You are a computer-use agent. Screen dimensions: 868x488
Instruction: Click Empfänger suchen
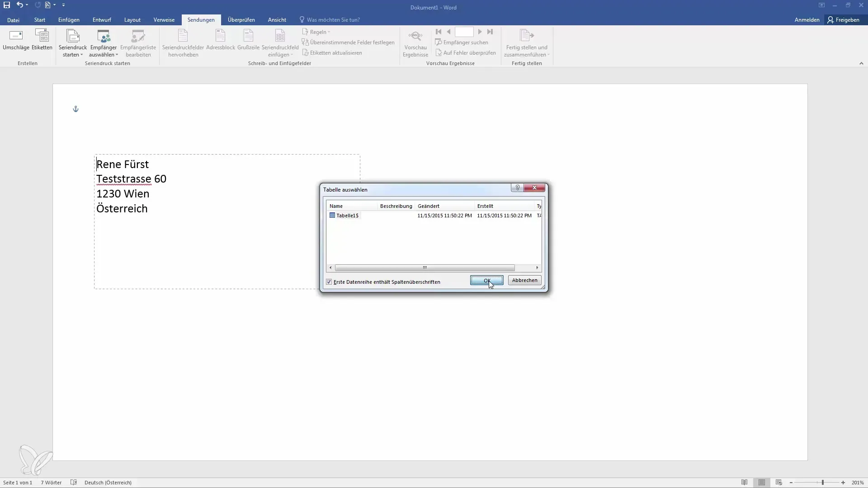pyautogui.click(x=462, y=42)
